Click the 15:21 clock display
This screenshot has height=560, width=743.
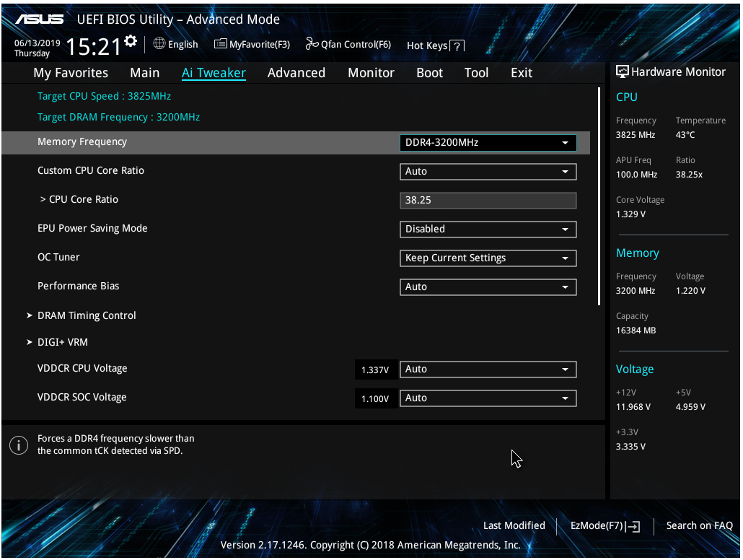[x=93, y=47]
